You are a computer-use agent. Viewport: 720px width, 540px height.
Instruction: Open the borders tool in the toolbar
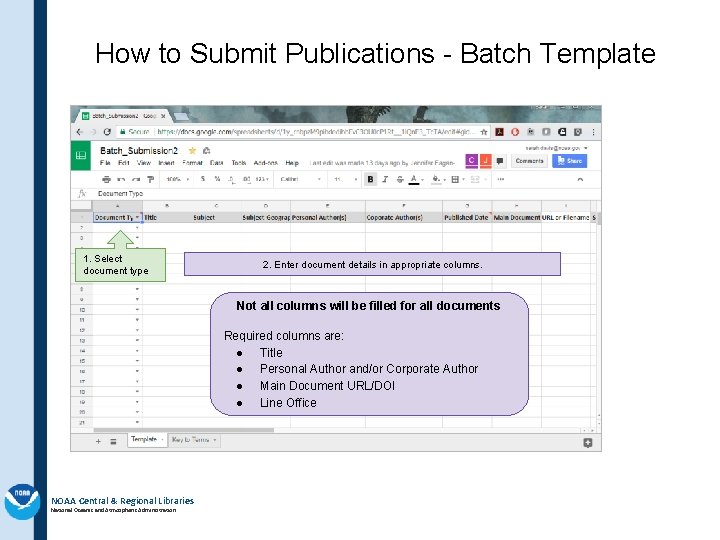click(x=457, y=179)
